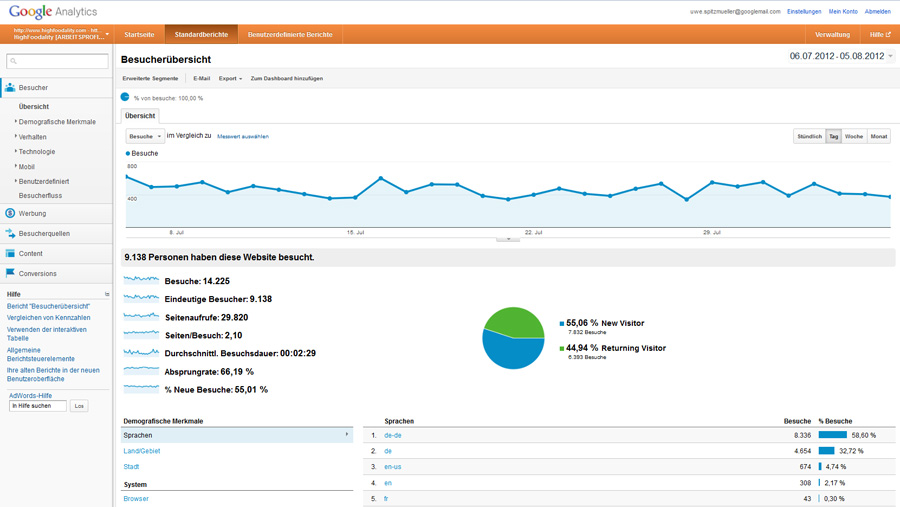Click the 58,60 % bar for de-de

[x=832, y=435]
